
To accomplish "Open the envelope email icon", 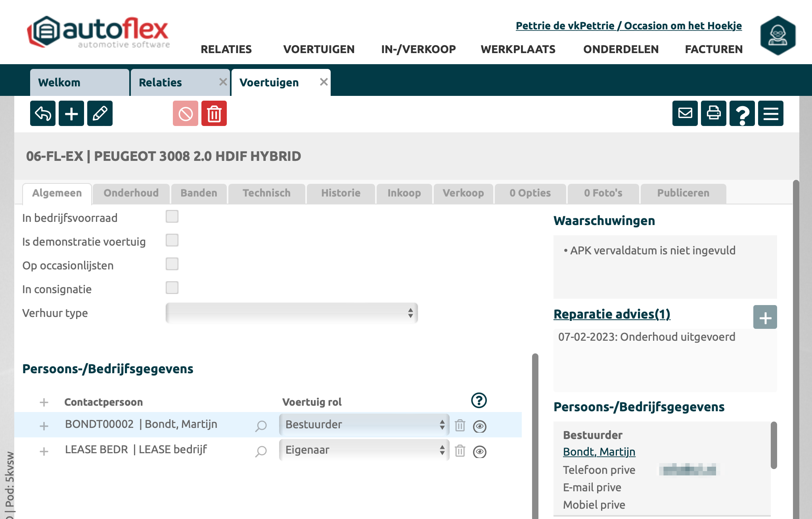I will [x=685, y=114].
